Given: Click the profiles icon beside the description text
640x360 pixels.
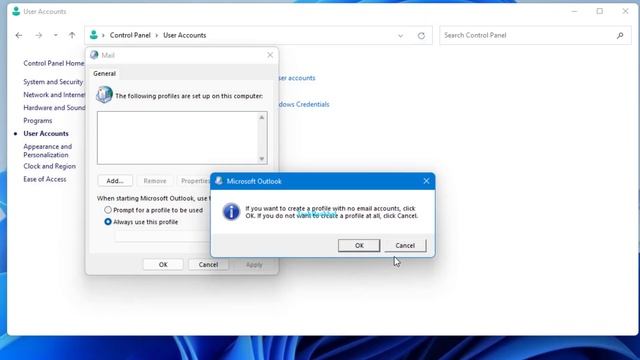Looking at the screenshot, I should (104, 95).
